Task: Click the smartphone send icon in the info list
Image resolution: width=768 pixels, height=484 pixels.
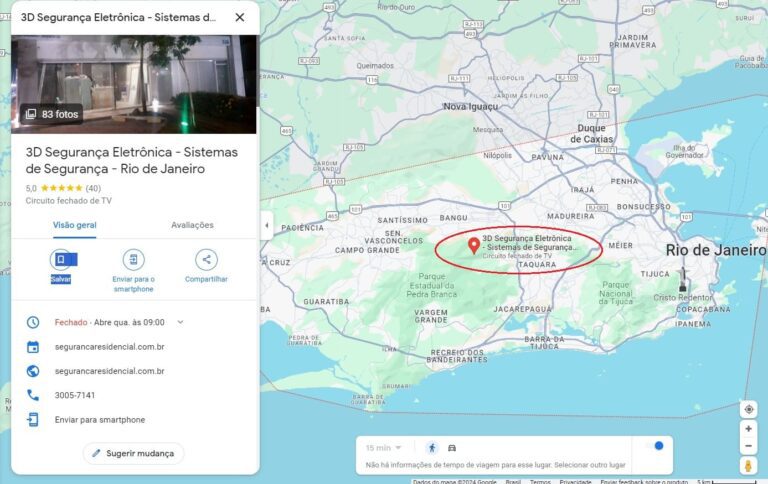Action: (x=33, y=420)
